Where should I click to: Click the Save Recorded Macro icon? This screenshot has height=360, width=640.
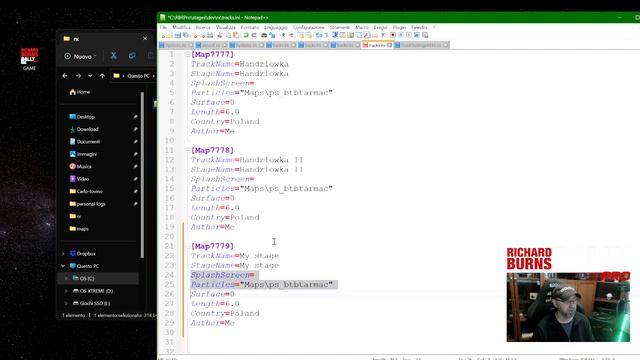tap(425, 36)
